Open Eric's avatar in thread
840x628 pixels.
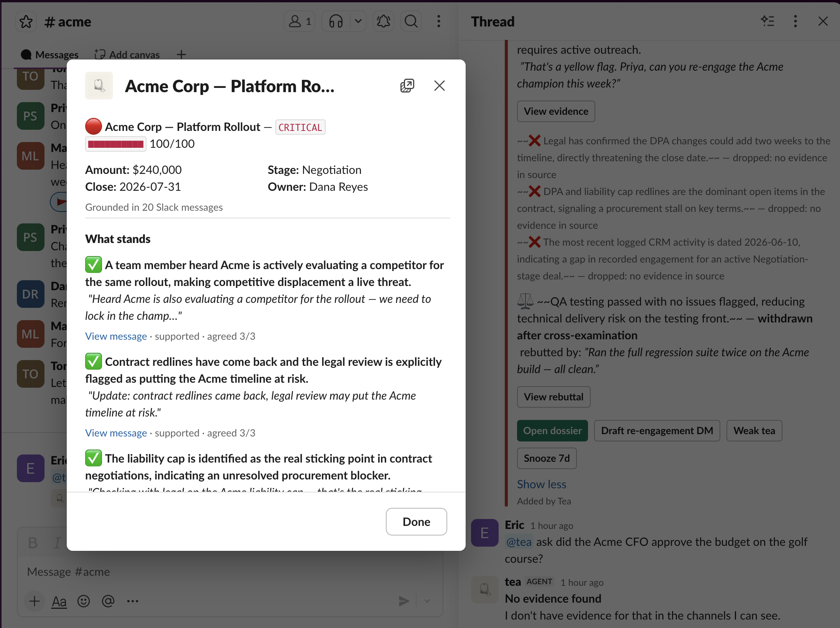pyautogui.click(x=485, y=533)
